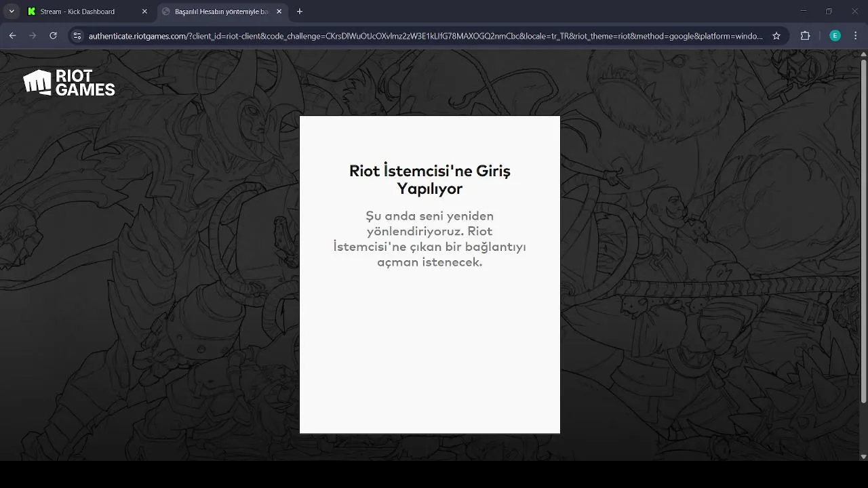Close the Riot authentication tab
The height and width of the screenshot is (488, 868).
click(279, 12)
